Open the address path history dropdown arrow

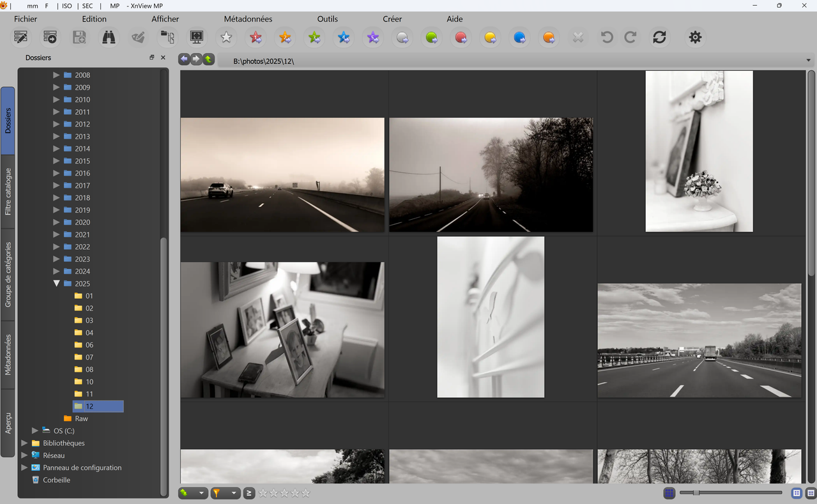[809, 61]
